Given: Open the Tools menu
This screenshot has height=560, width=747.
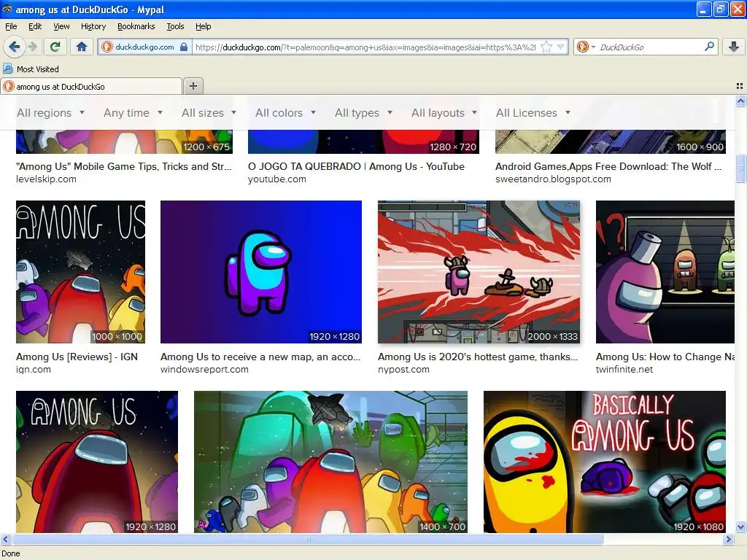Looking at the screenshot, I should pos(175,26).
